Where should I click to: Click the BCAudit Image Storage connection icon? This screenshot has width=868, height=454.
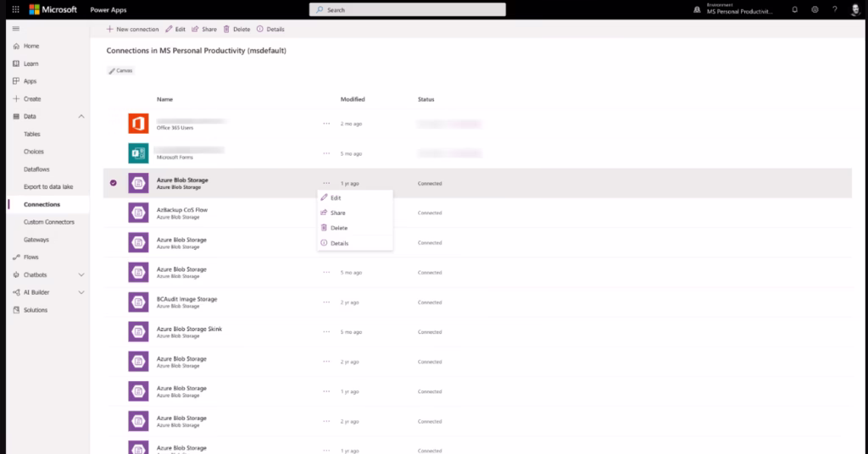tap(138, 302)
